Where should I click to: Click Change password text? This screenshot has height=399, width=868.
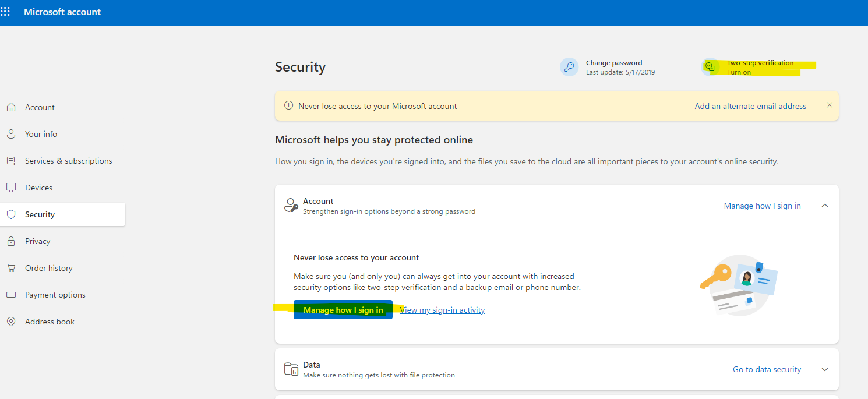point(614,63)
